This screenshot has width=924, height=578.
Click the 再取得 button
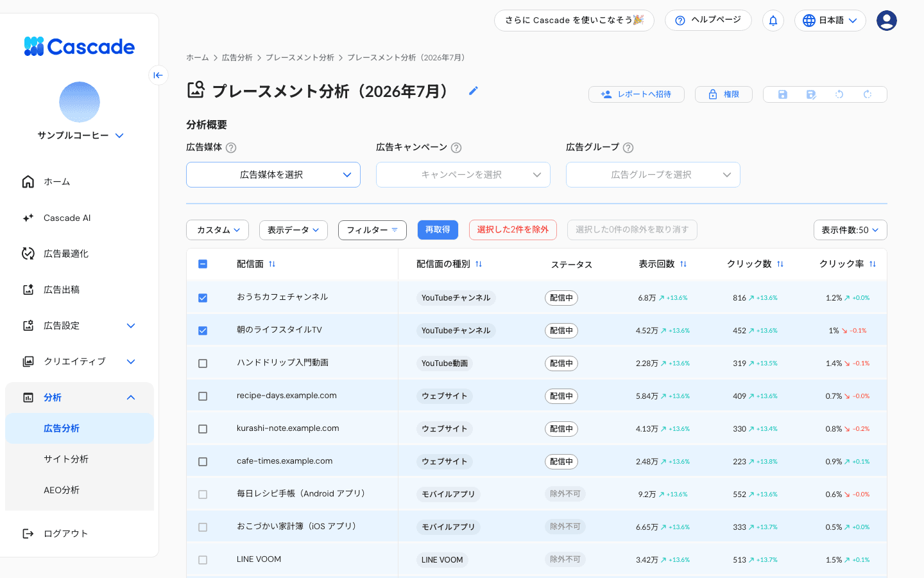point(438,230)
